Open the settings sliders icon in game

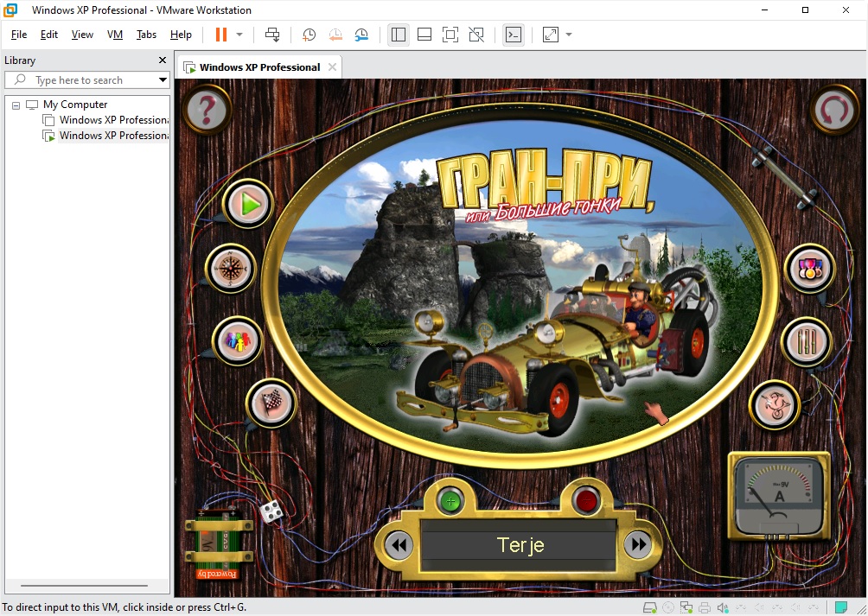point(807,342)
